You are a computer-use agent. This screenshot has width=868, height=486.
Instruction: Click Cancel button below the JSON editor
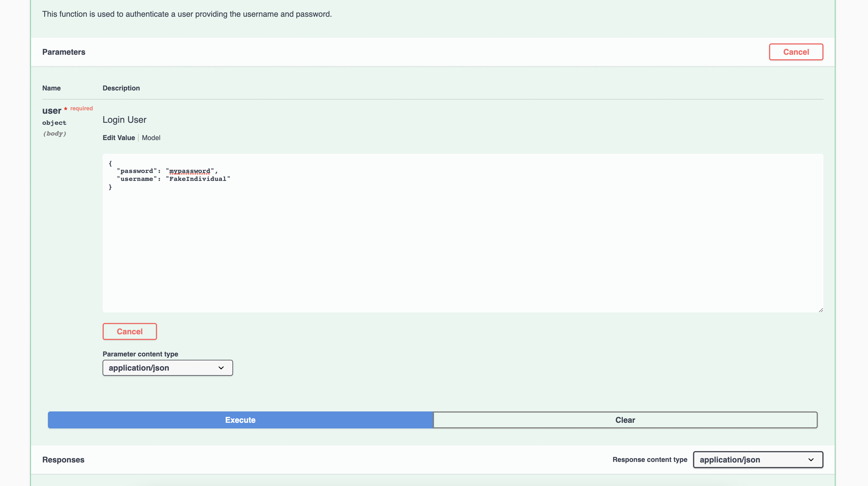point(129,331)
